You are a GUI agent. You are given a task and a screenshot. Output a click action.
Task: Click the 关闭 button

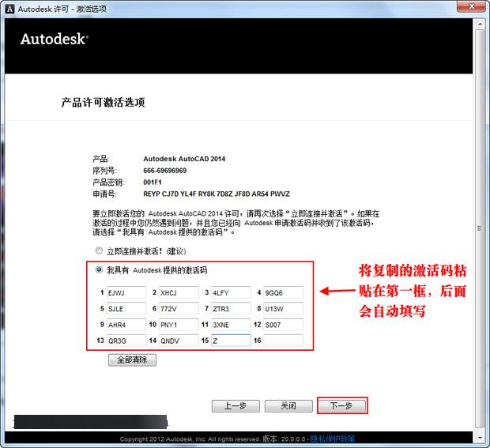coord(288,406)
